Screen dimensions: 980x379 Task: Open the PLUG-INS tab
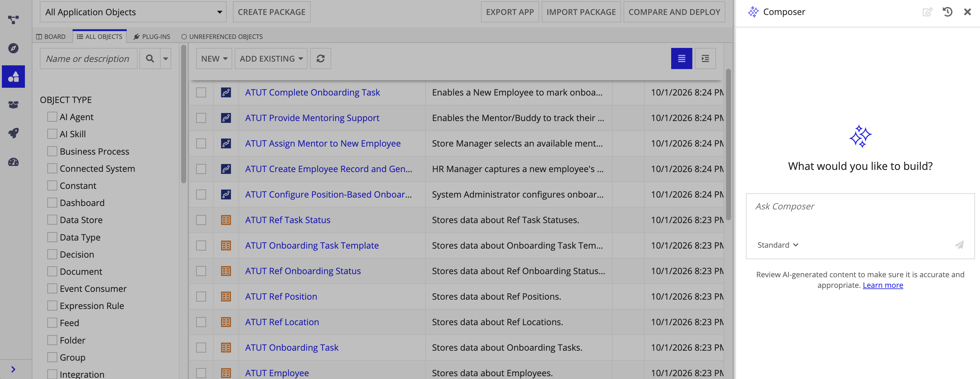(x=152, y=36)
